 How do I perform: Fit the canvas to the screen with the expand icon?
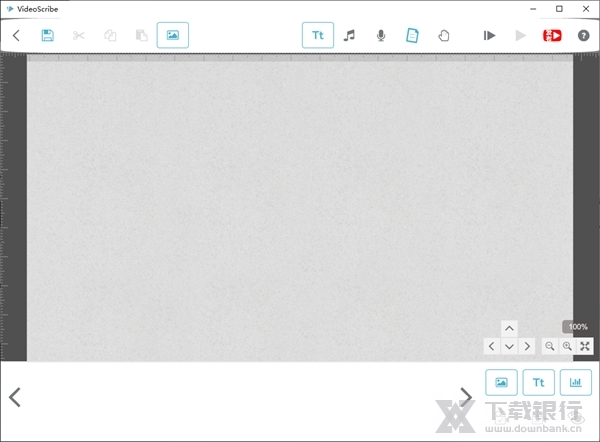click(585, 346)
